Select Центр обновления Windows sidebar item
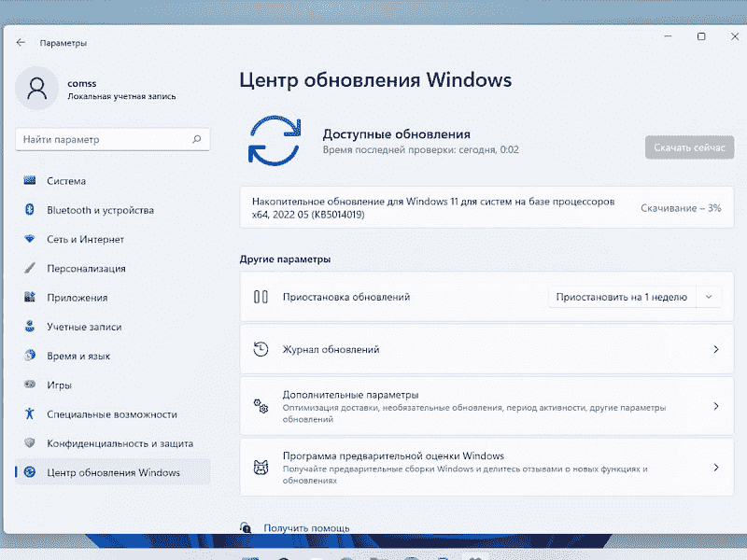 click(112, 472)
